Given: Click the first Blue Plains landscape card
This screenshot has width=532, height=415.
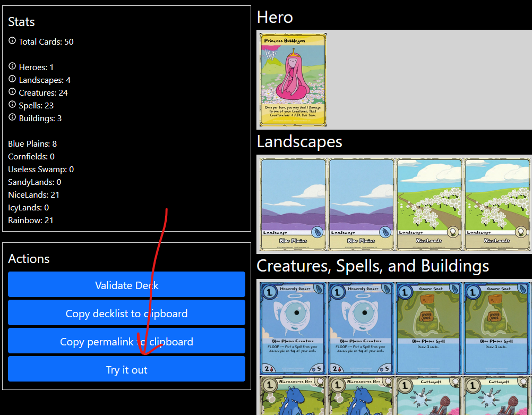Looking at the screenshot, I should tap(293, 204).
